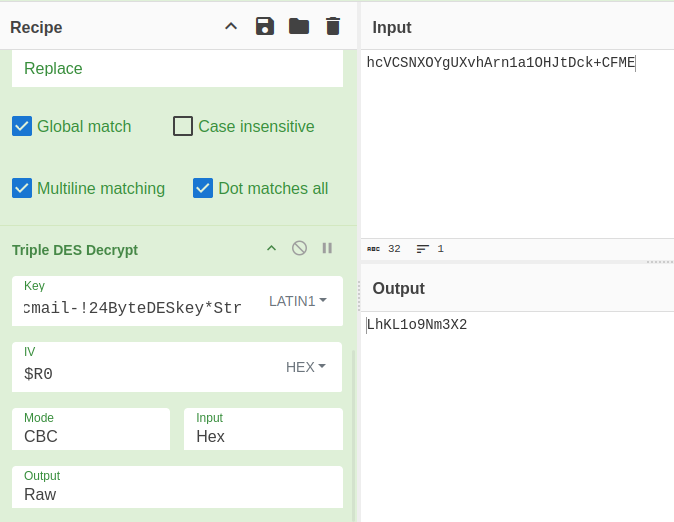
Task: Click the input character count icon
Action: (x=374, y=249)
